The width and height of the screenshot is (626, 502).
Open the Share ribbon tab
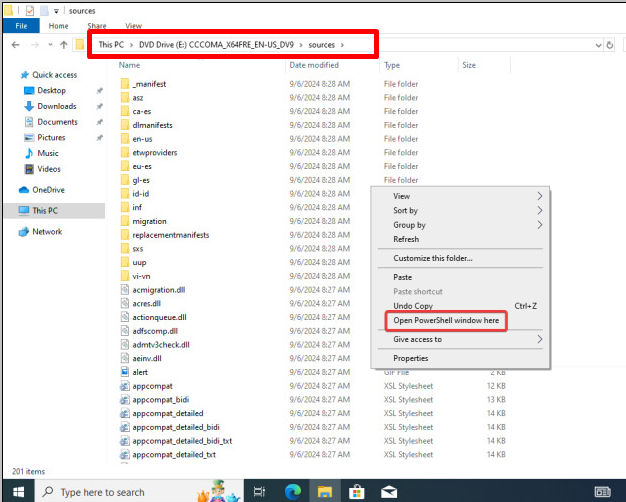97,26
